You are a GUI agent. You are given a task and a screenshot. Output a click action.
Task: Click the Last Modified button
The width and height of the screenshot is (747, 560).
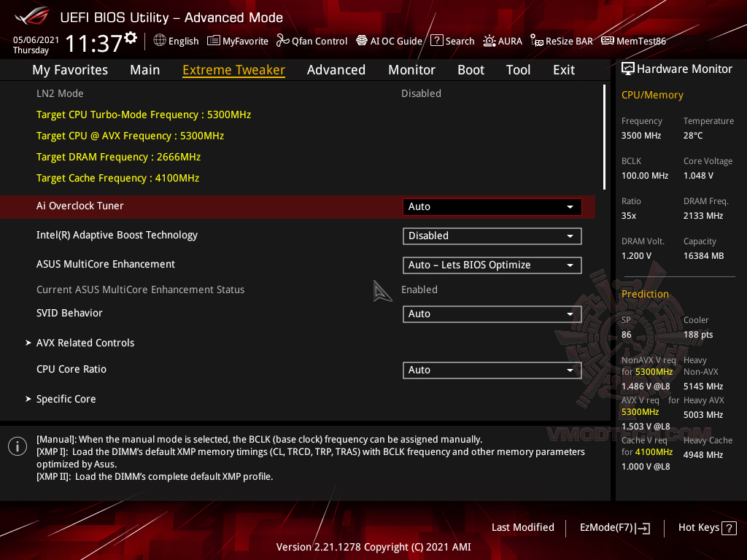point(522,527)
